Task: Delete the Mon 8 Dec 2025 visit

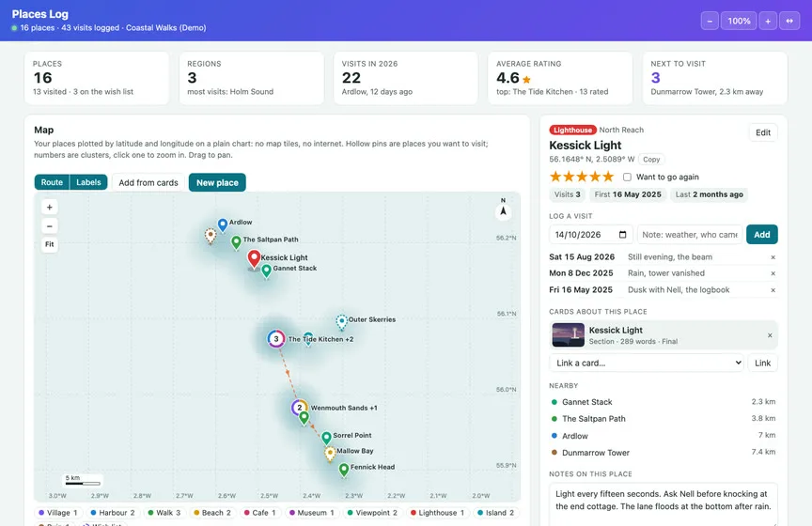Action: coord(773,273)
